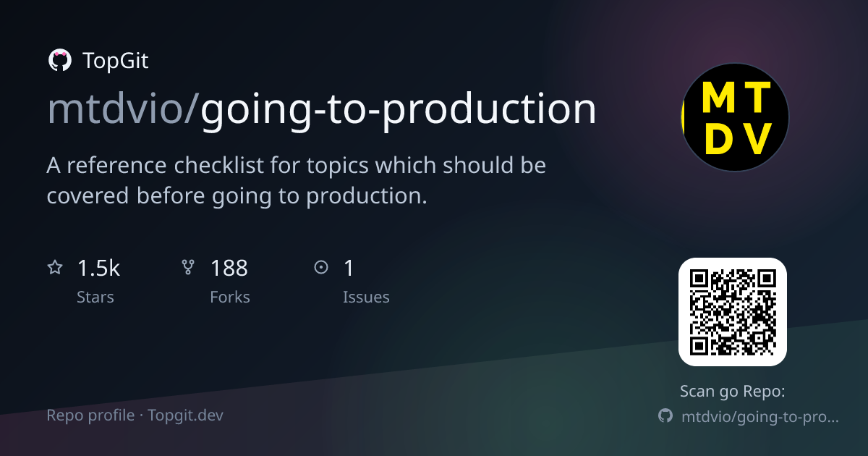Click the star icon next to 1.5k

tap(55, 268)
